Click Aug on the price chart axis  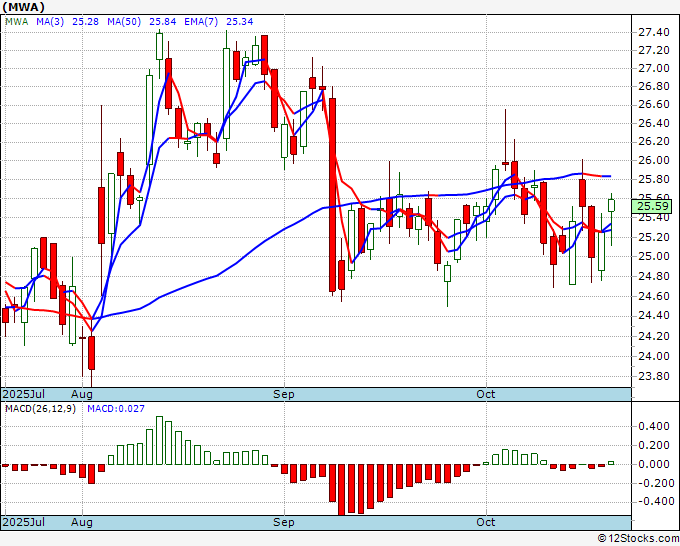pos(82,394)
